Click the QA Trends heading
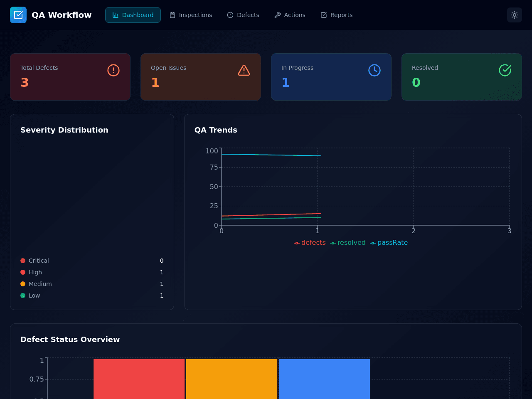 [216, 130]
